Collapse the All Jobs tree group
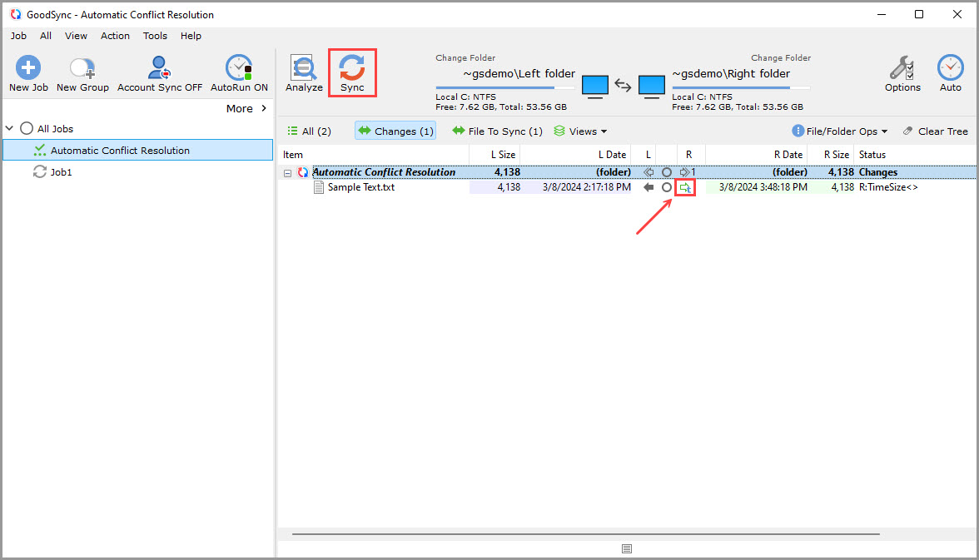The width and height of the screenshot is (979, 560). (x=9, y=128)
